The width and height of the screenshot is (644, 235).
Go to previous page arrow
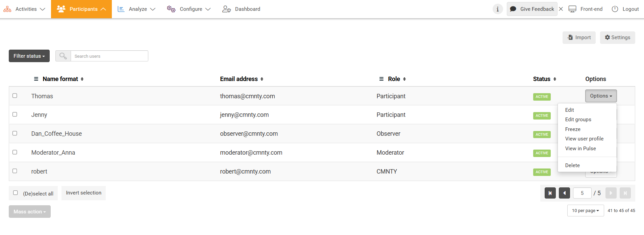pos(564,193)
